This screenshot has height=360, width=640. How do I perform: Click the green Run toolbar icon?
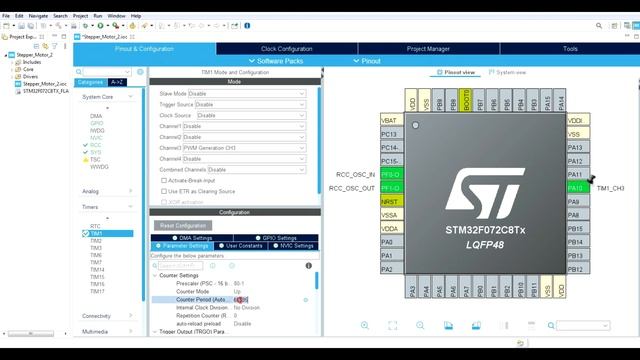[100, 26]
